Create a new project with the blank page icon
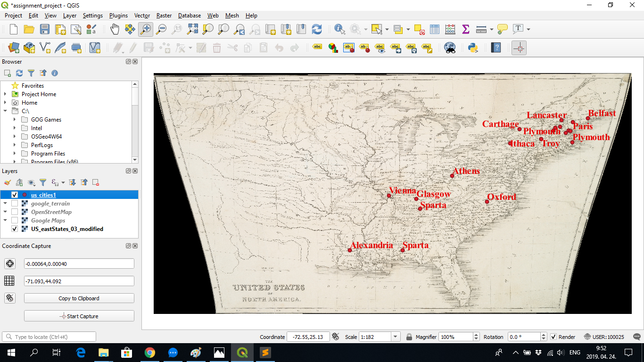 tap(14, 29)
